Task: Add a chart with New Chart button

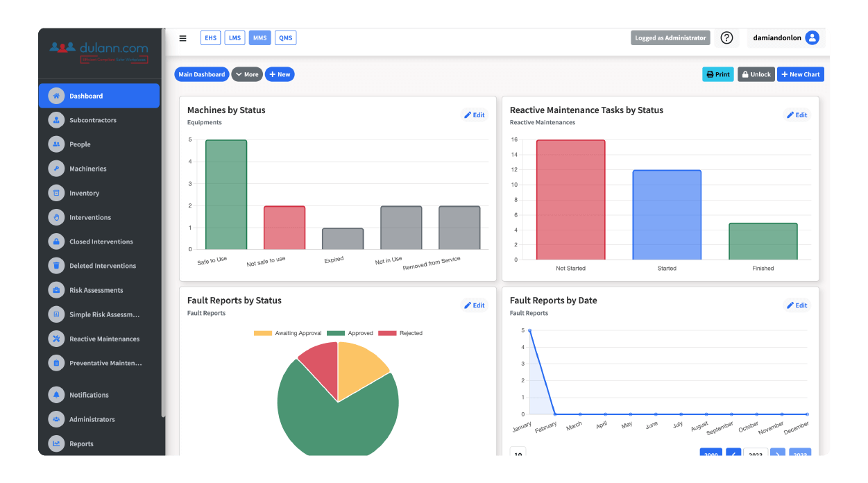Action: (801, 74)
